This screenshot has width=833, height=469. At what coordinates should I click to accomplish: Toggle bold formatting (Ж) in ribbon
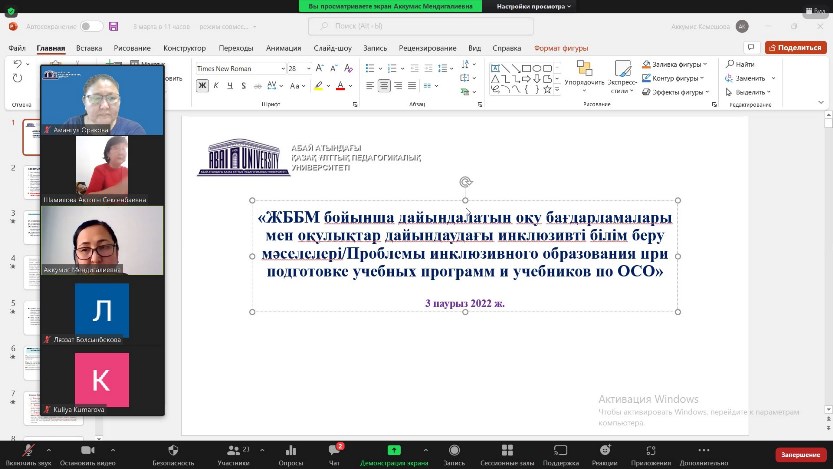point(203,86)
